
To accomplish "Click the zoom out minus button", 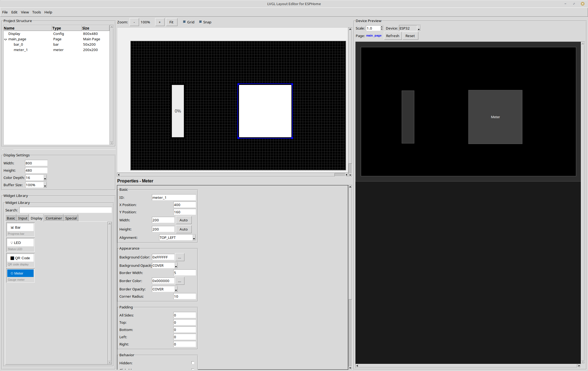I will click(x=134, y=22).
